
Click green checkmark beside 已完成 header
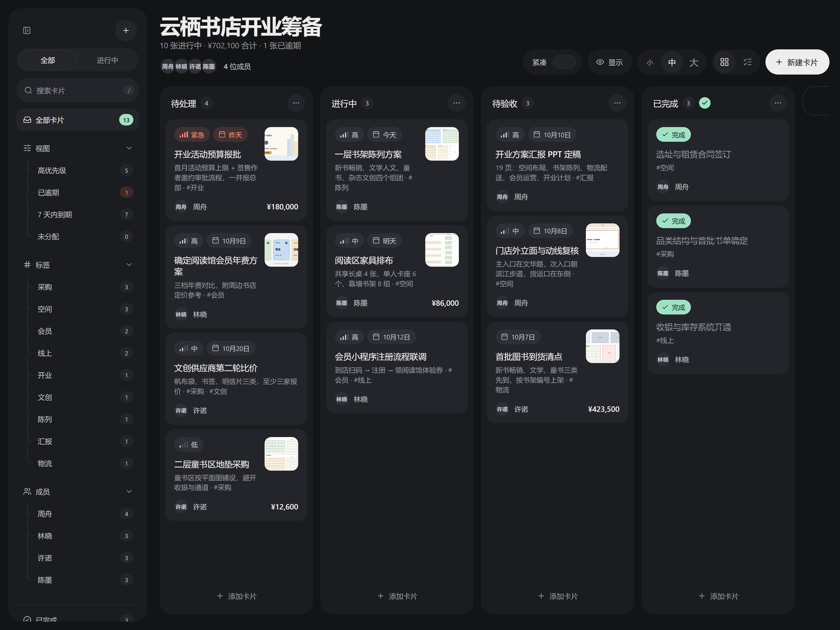(x=705, y=103)
